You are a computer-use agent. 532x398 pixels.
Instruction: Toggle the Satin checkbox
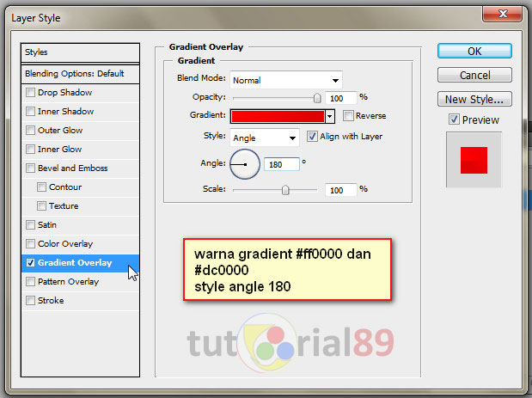(x=30, y=224)
